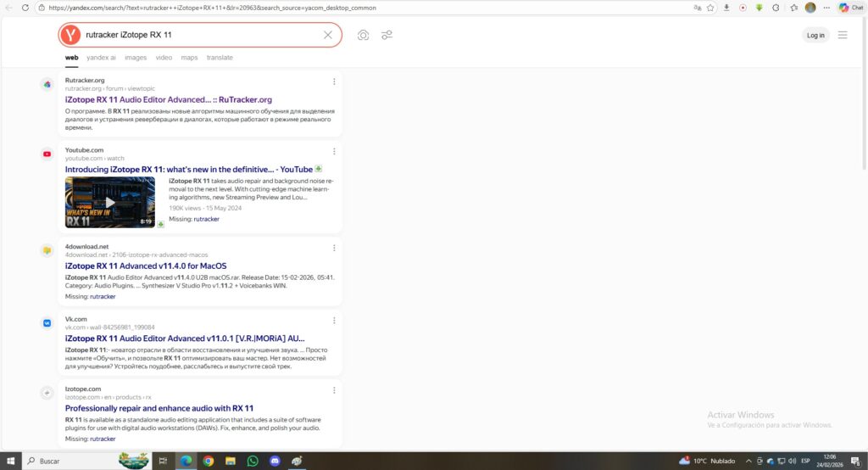Click the Log in button
868x470 pixels.
pos(815,35)
